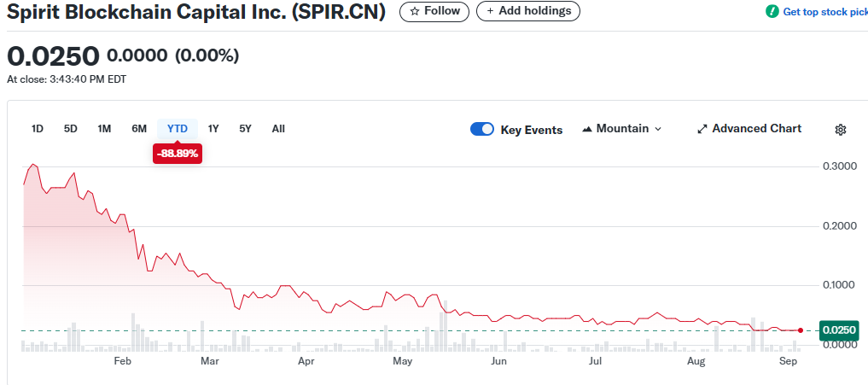Click the 0.3000 y-axis label
Viewport: 868px width, 385px height.
click(842, 166)
